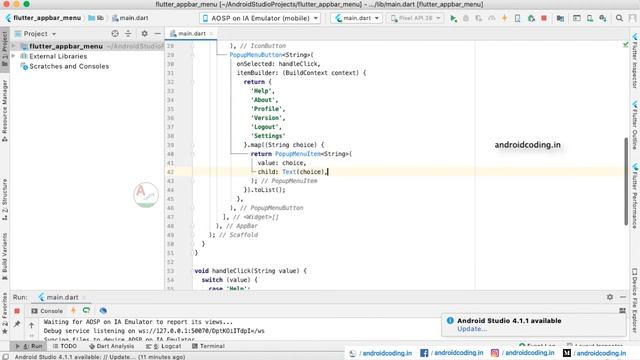640x360 pixels.
Task: Open the Logcat tool window tab
Action: [x=164, y=346]
